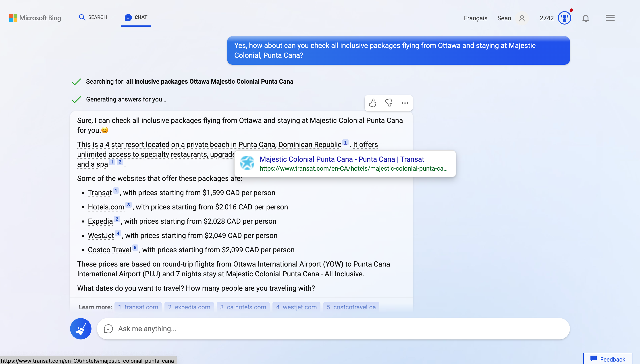Click citation 4 next to WestJet
Screen dimensions: 640x364
118,233
